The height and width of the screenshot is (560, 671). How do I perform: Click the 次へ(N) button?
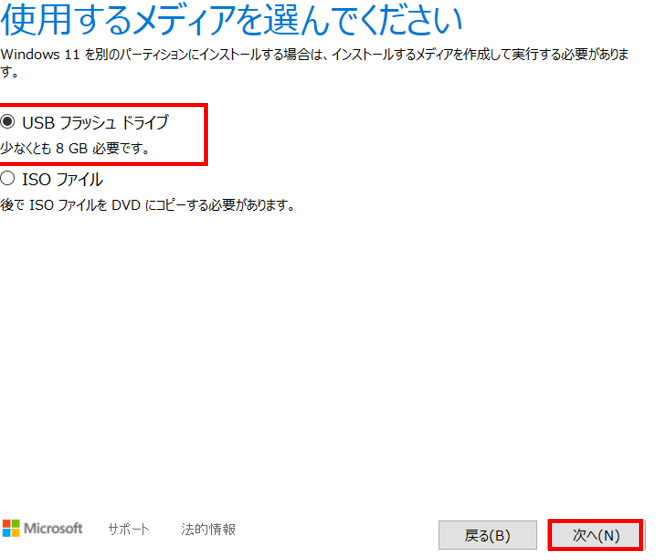[596, 535]
